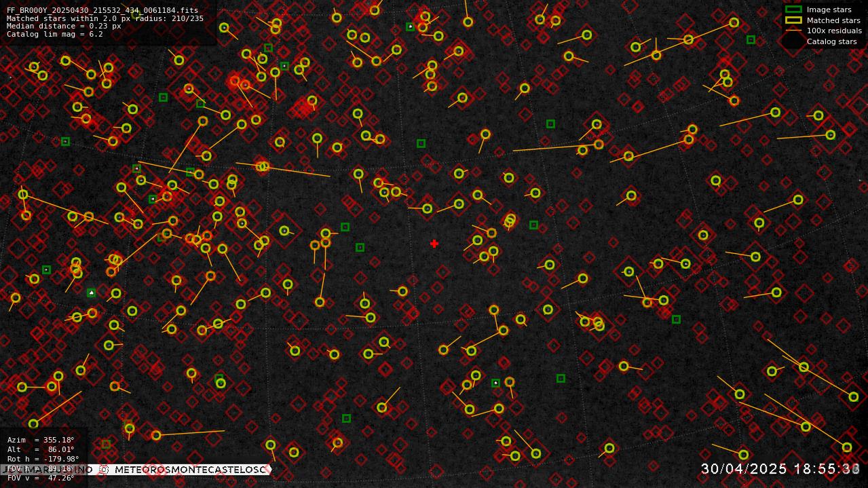Click file name FF_BR000Y_20250430_215532_434_0061184.fits

(102, 11)
